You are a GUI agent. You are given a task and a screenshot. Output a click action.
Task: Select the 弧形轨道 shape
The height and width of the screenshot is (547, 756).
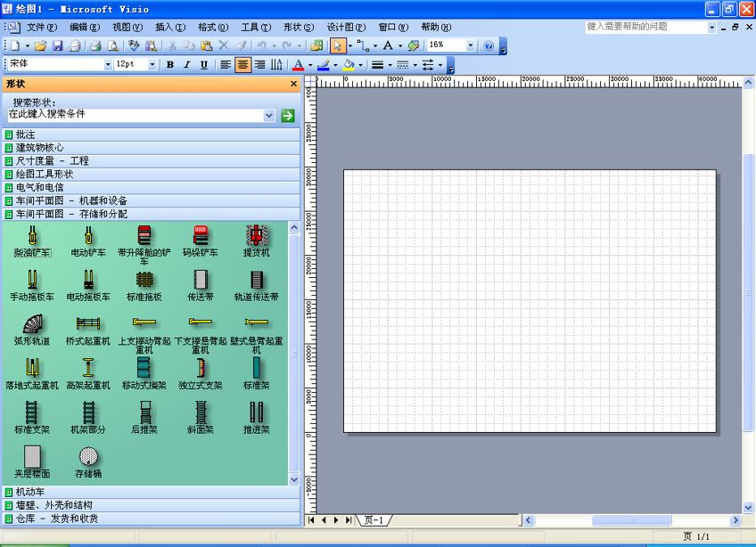pyautogui.click(x=32, y=331)
